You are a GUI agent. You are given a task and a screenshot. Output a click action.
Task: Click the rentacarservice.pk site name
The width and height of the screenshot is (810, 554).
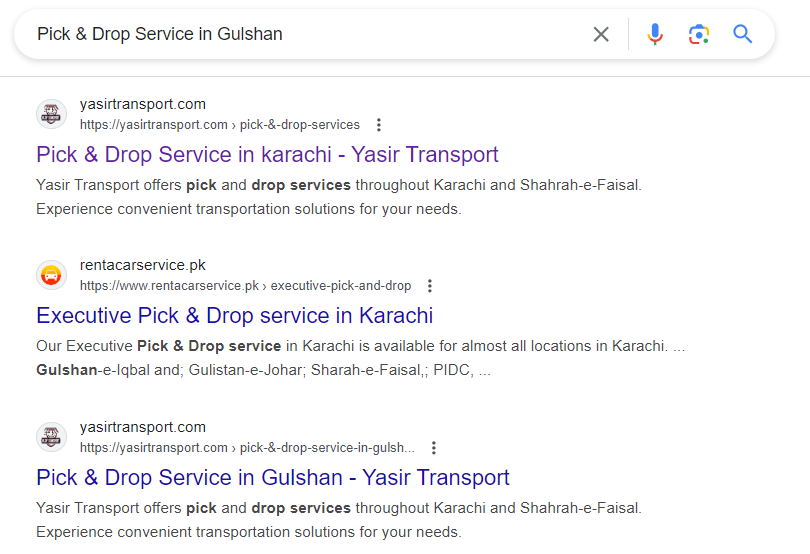pyautogui.click(x=143, y=265)
